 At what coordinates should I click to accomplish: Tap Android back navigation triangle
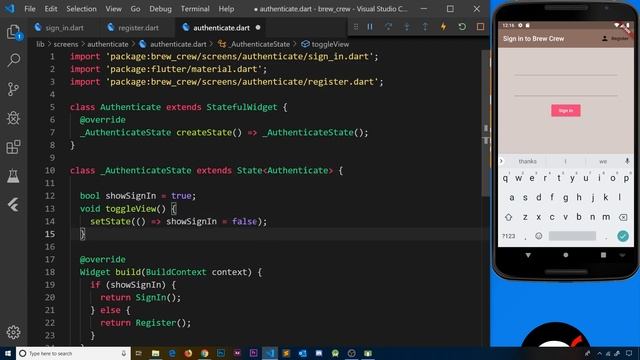pyautogui.click(x=528, y=255)
